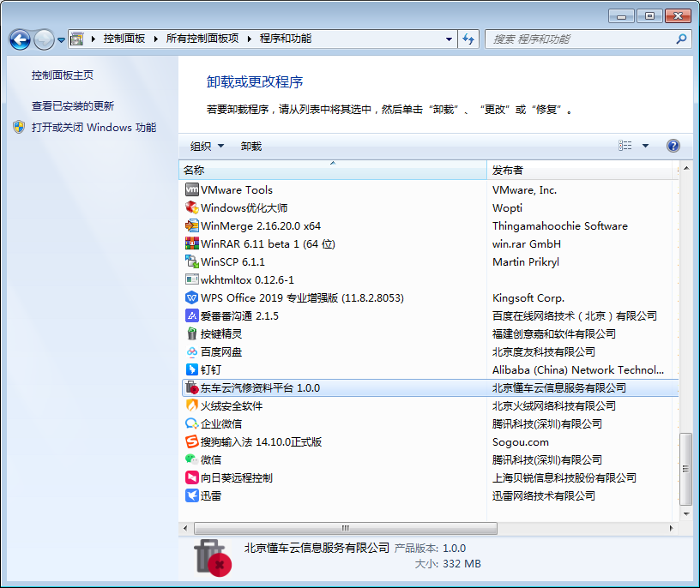Click the 东车云汽修资料平台 row icon
Viewport: 700px width, 588px height.
pyautogui.click(x=191, y=387)
